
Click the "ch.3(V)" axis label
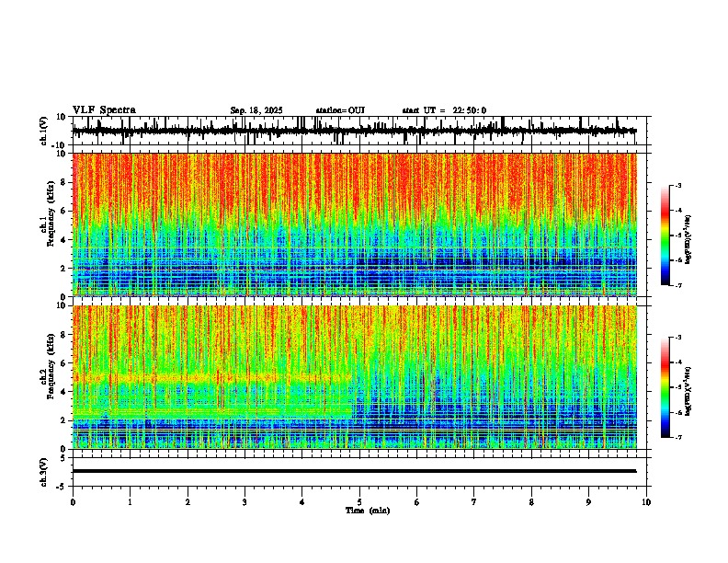click(x=44, y=472)
